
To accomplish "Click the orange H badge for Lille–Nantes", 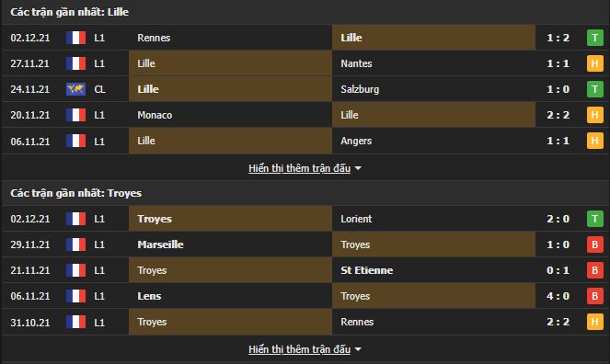I will pyautogui.click(x=595, y=63).
